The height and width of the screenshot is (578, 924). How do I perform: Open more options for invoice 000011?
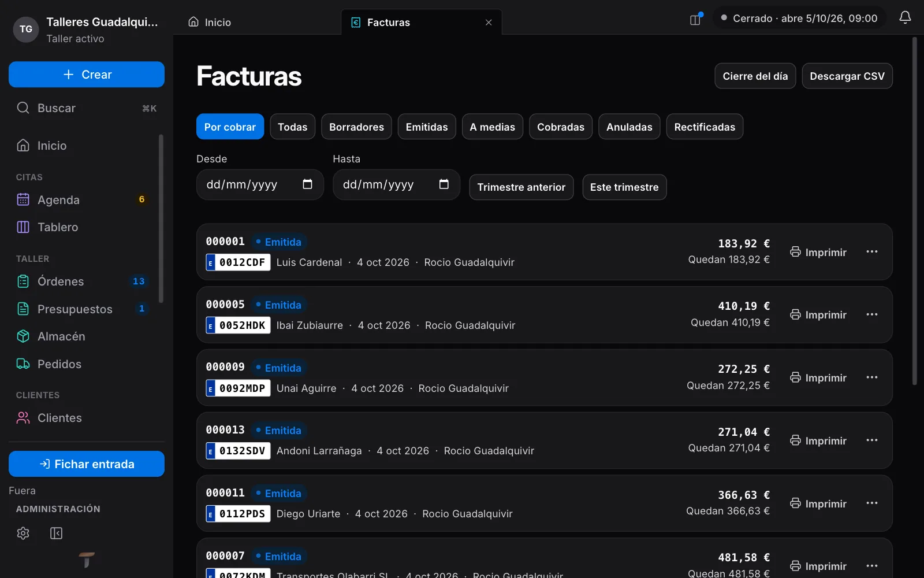(872, 503)
